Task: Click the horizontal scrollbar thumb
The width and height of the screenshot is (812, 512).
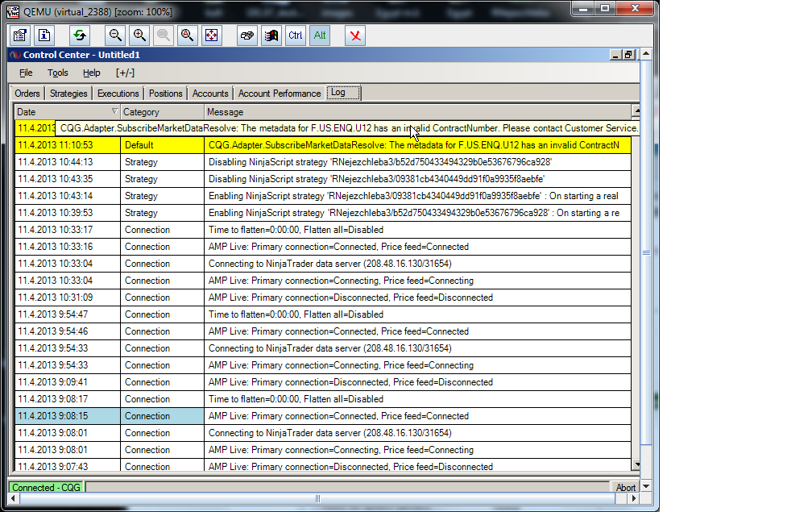Action: click(x=317, y=498)
